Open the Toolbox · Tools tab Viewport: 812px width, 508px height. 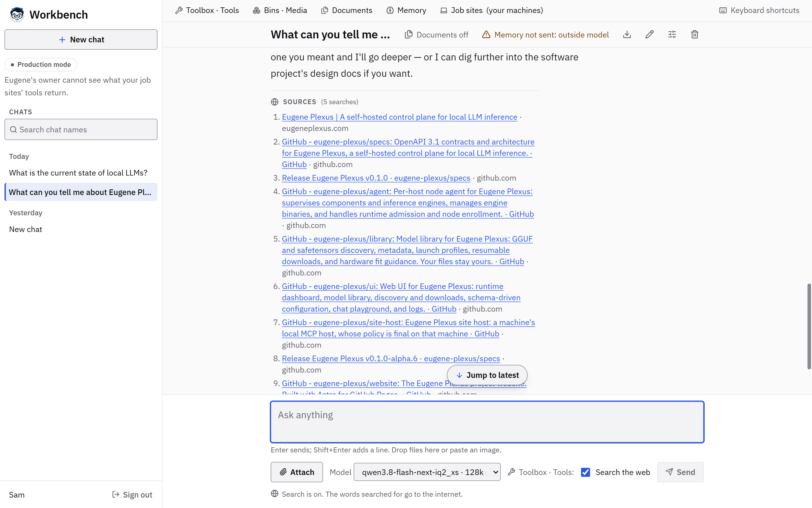[x=207, y=10]
